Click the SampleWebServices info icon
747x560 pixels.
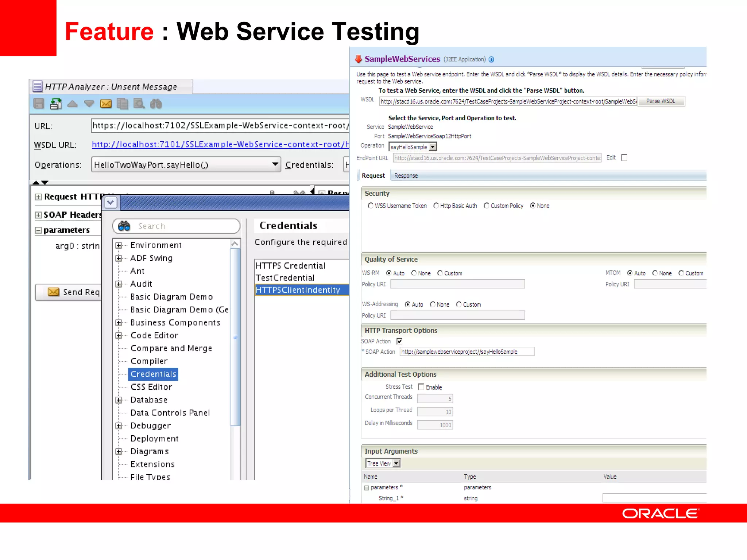(x=491, y=59)
